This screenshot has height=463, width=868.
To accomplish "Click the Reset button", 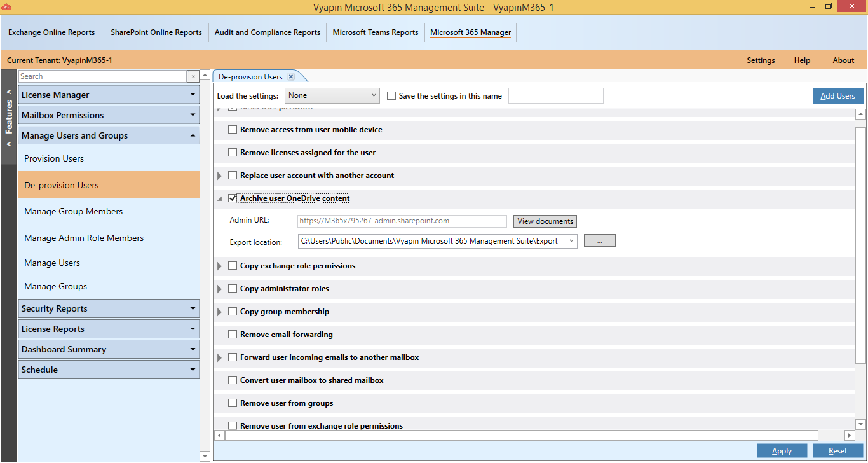I will [x=837, y=451].
